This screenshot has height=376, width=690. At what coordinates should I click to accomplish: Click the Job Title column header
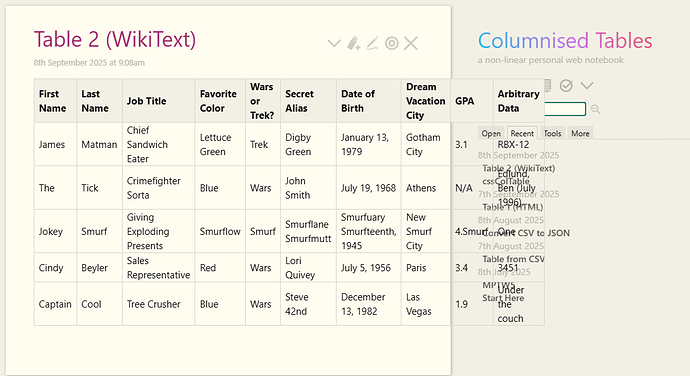pyautogui.click(x=147, y=101)
